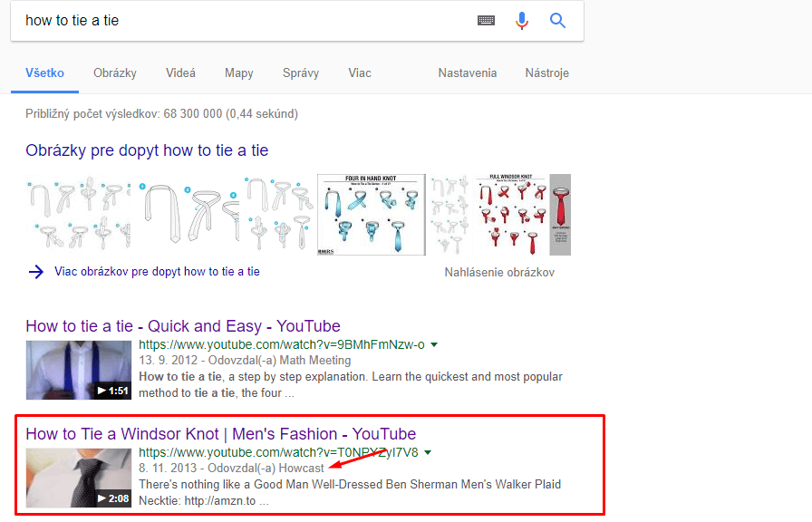Image resolution: width=812 pixels, height=522 pixels.
Task: Expand dropdown arrow after 9BMhFmNzw-o URL
Action: (434, 345)
